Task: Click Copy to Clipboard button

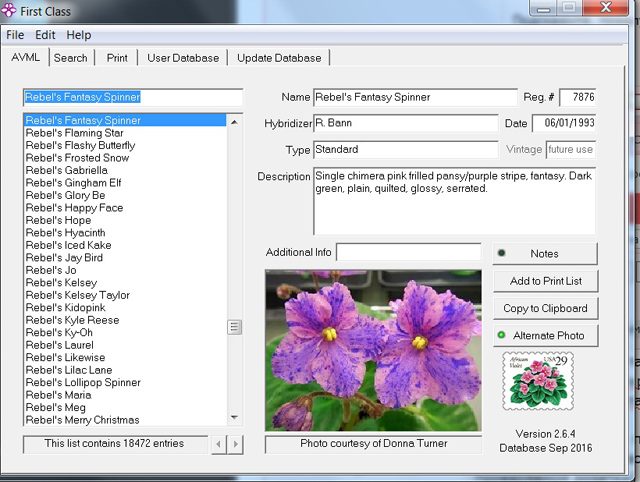Action: 546,308
